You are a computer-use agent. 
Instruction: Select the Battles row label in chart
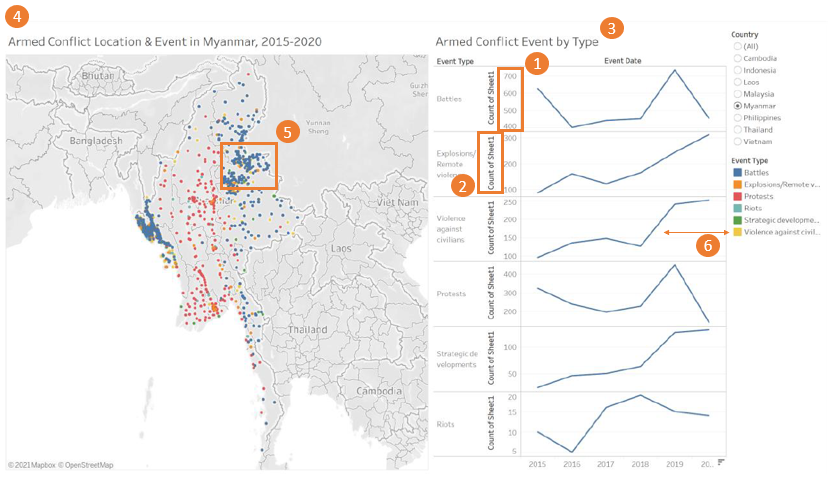[449, 99]
